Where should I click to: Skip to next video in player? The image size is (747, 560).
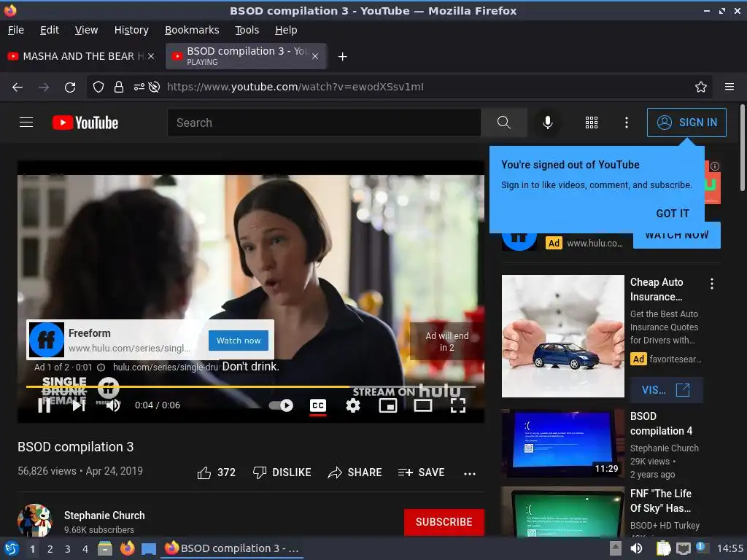coord(79,405)
